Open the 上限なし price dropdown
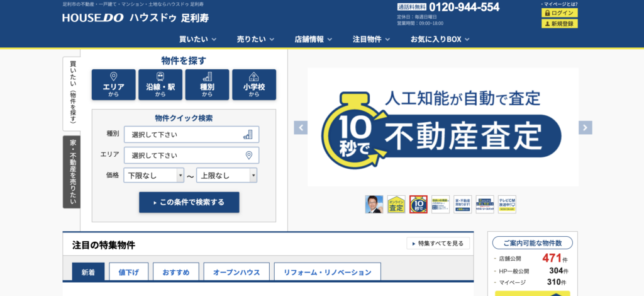 [x=226, y=176]
